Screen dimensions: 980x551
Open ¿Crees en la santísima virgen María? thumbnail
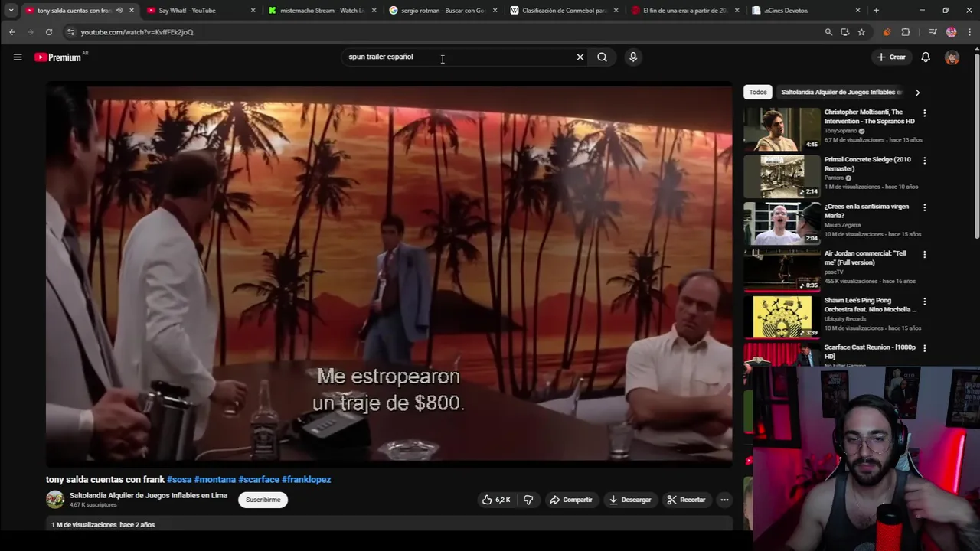point(782,223)
